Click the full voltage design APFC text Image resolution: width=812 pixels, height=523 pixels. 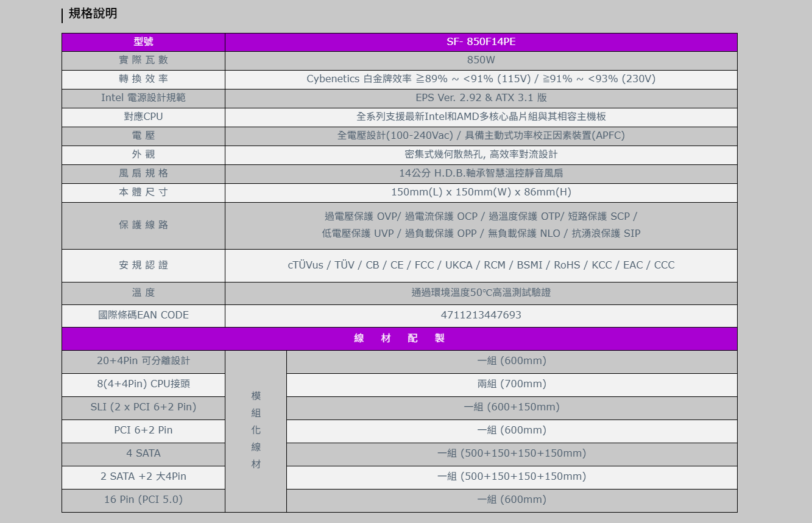coord(481,136)
